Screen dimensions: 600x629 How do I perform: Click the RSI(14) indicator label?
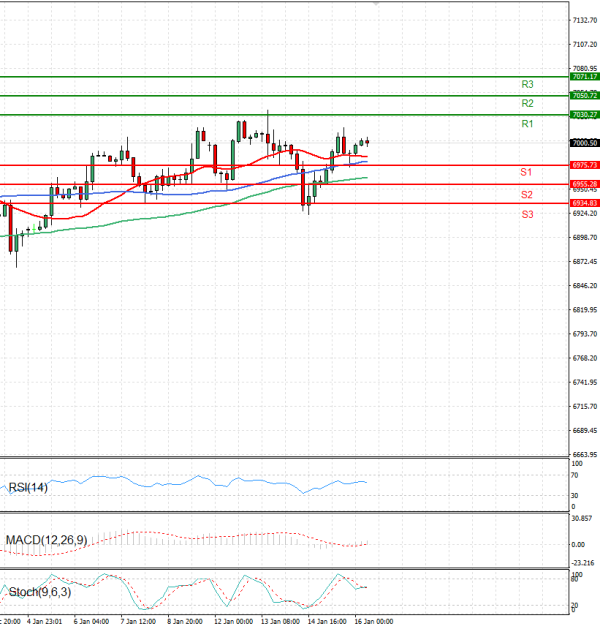point(28,488)
